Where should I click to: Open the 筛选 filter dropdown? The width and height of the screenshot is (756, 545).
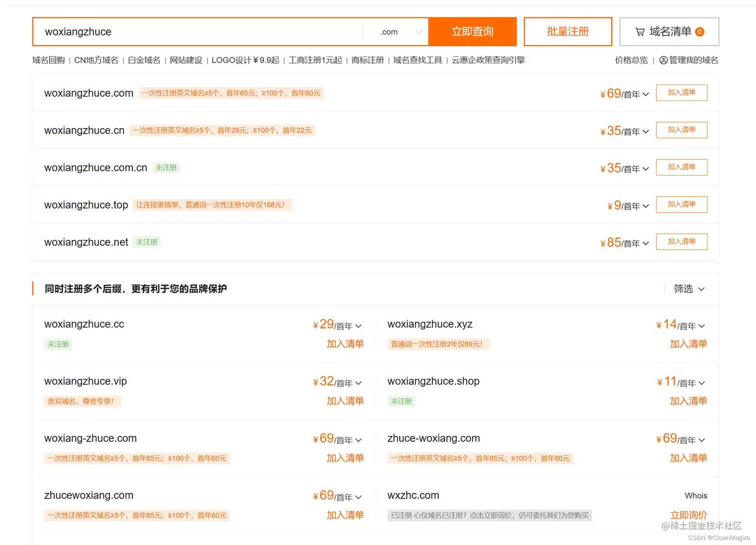pyautogui.click(x=689, y=288)
